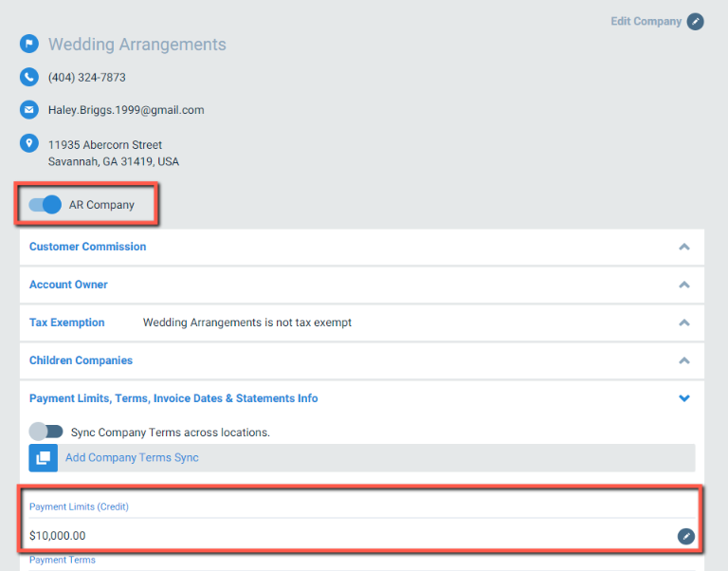This screenshot has height=571, width=728.
Task: Edit Payment Limits with the pencil icon
Action: [x=685, y=536]
